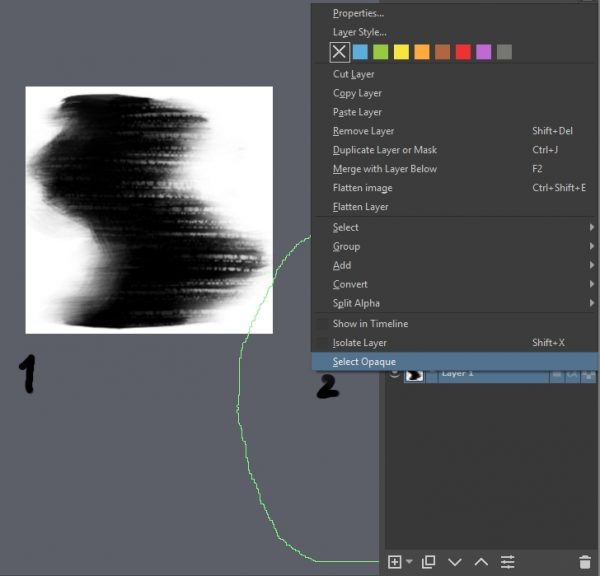Open the add layer type dropdown arrow

409,563
